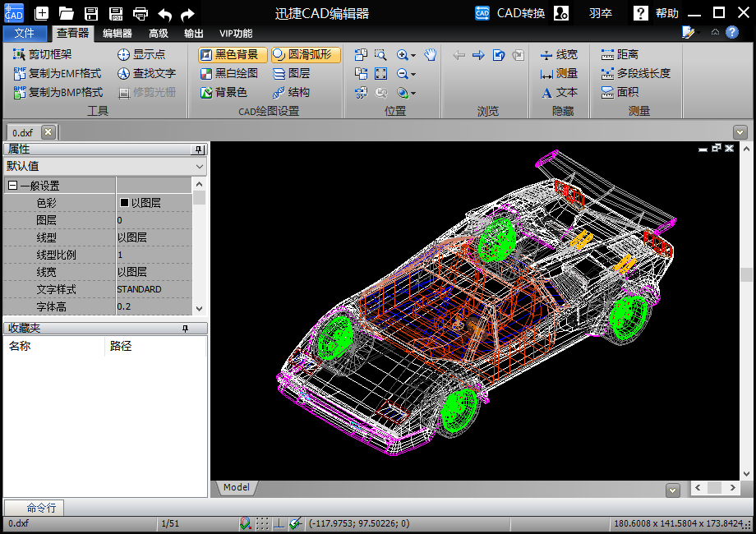Screen dimensions: 756x534
Task: Save the drawing with the floppy icon
Action: tap(91, 13)
